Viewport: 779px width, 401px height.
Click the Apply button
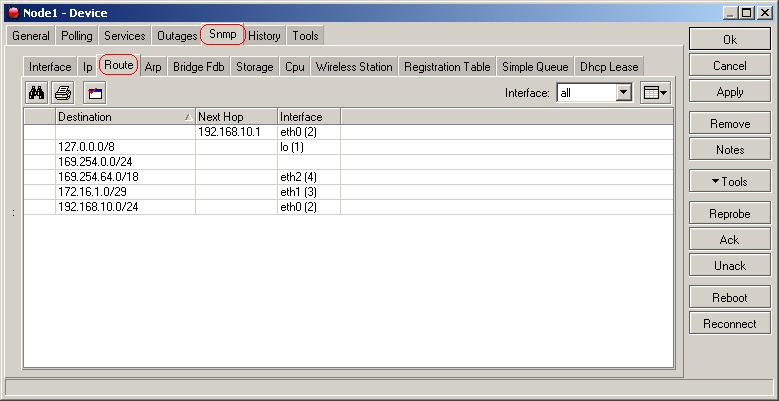[729, 91]
